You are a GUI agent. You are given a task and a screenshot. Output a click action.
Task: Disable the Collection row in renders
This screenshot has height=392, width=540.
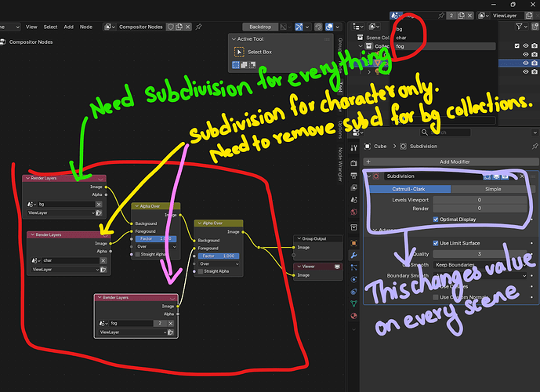pyautogui.click(x=535, y=45)
